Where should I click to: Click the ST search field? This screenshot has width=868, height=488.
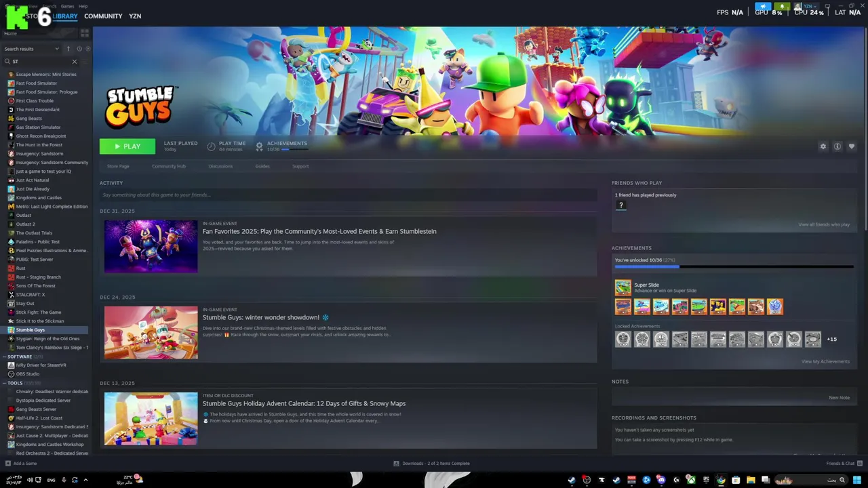point(41,62)
